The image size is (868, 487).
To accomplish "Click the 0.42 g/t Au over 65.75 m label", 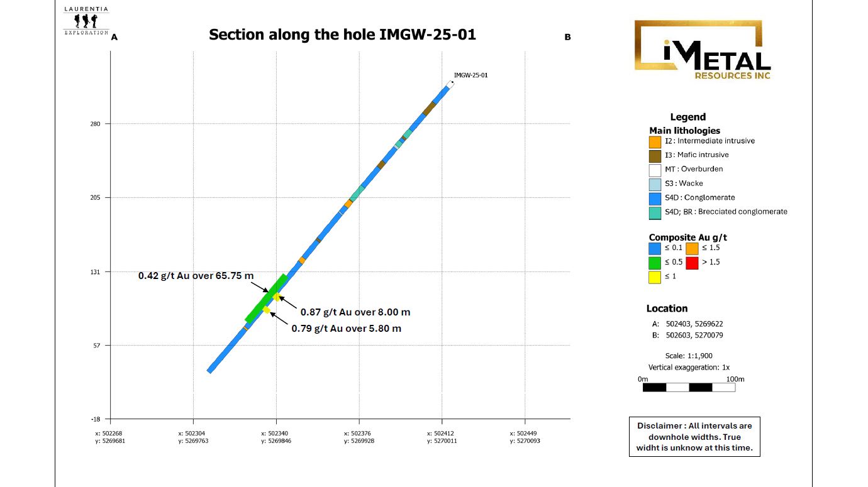I will [196, 276].
